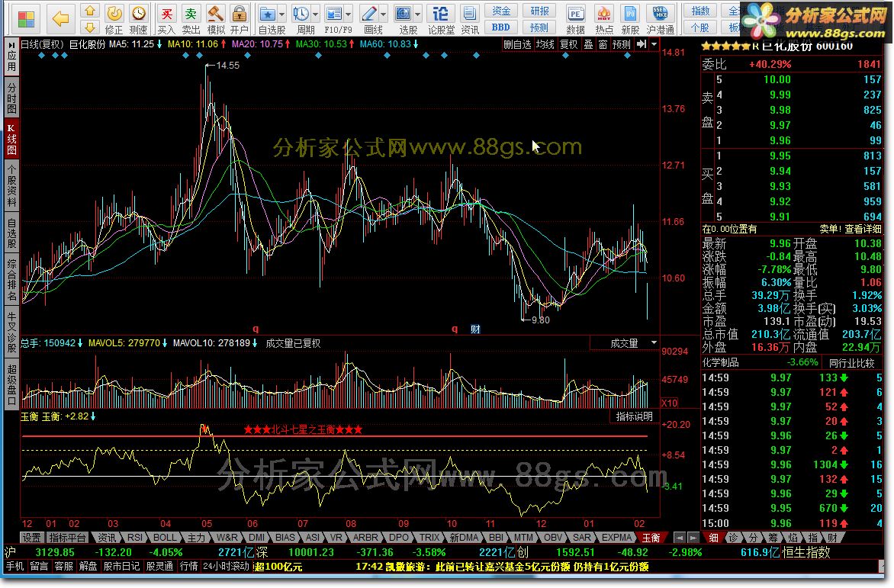
Task: Toggle 复权 price adjustment
Action: click(x=568, y=44)
